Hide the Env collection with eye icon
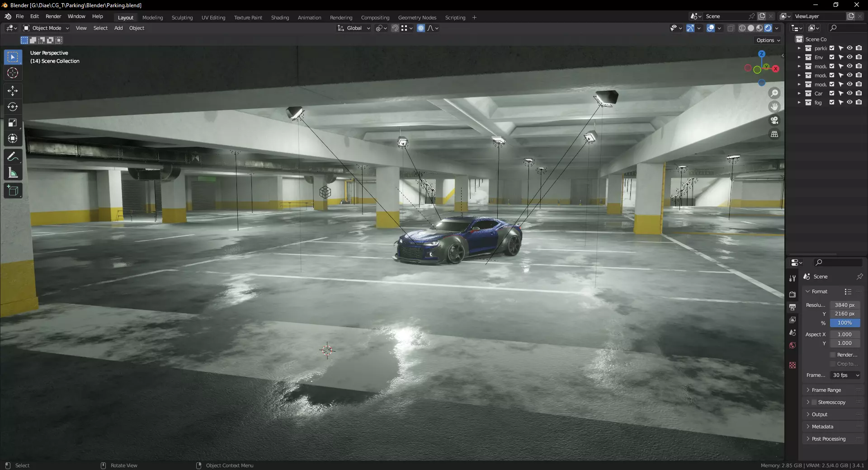Image resolution: width=868 pixels, height=470 pixels. [849, 57]
